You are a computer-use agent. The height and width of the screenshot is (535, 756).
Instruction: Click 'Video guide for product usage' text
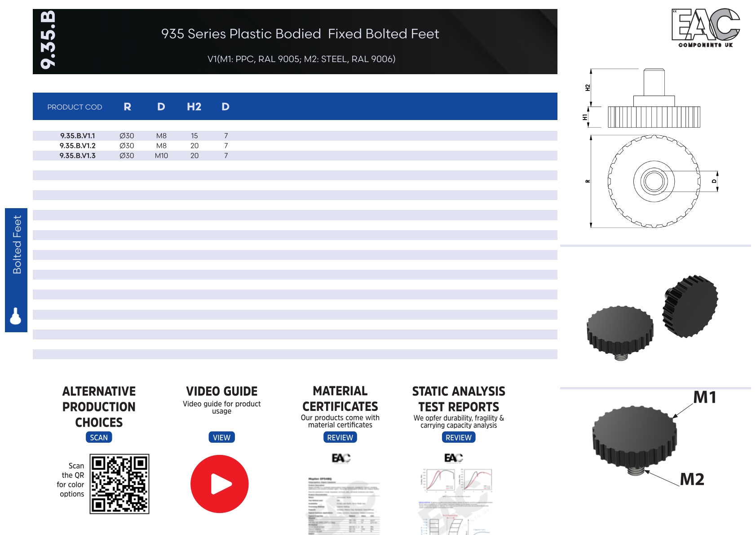tap(221, 407)
